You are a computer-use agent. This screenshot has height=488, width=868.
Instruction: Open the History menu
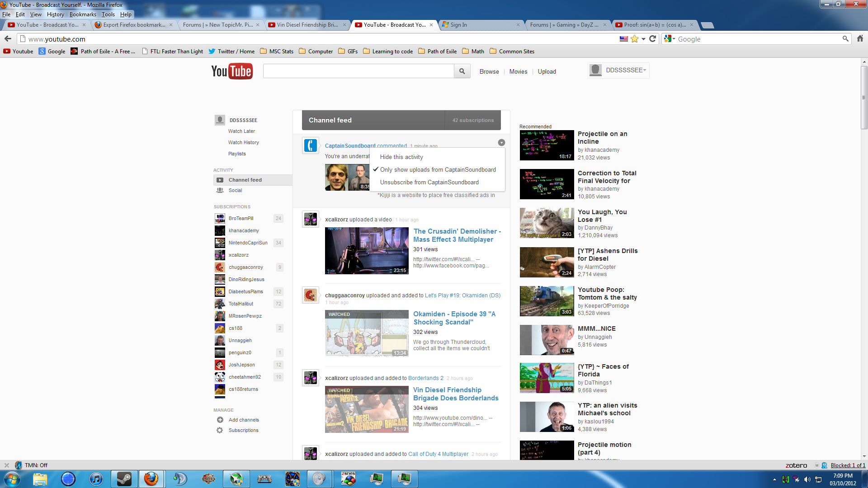tap(56, 14)
